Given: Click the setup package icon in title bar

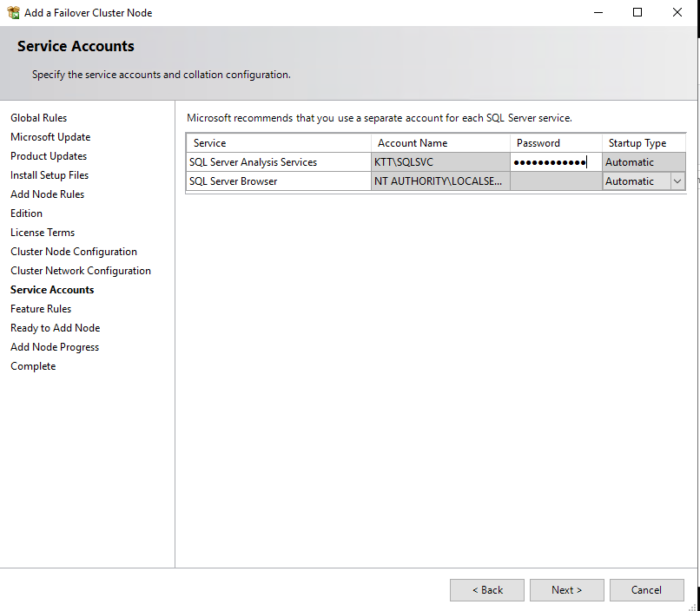Looking at the screenshot, I should click(13, 12).
